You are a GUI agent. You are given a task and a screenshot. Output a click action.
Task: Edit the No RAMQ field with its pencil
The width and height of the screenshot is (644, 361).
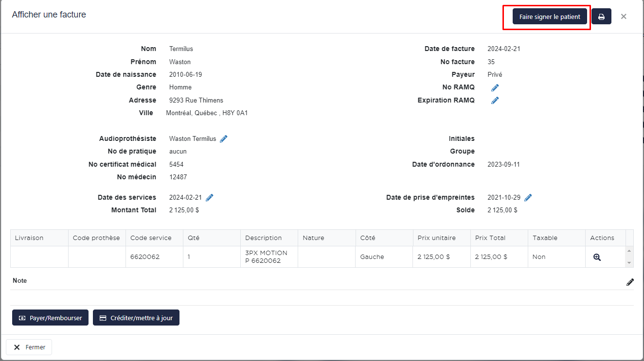(495, 87)
